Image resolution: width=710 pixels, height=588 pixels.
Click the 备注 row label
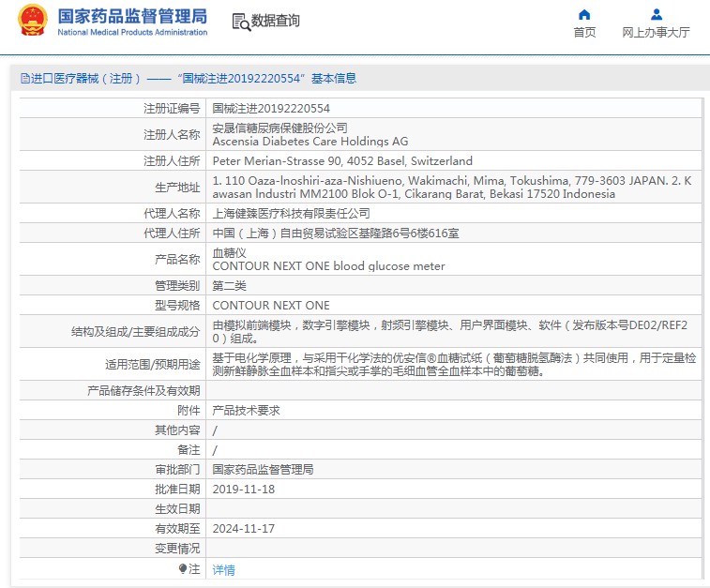[x=189, y=450]
